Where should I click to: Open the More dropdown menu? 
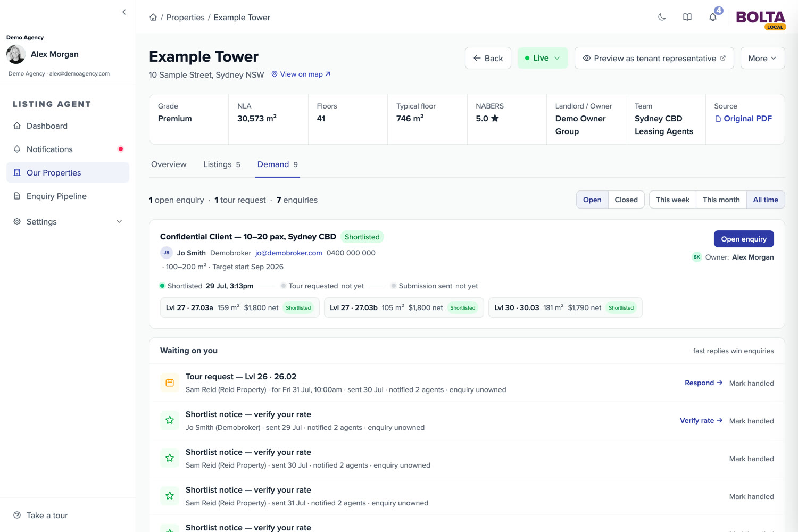[762, 58]
